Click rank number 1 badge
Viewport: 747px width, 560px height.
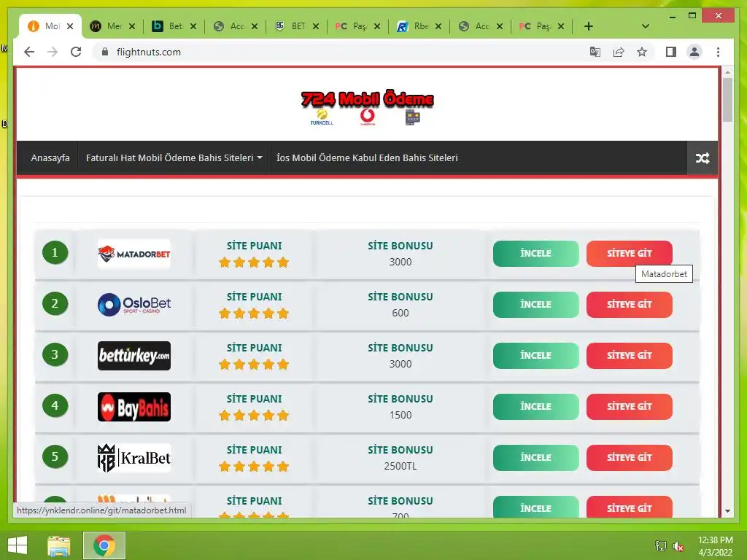tap(55, 252)
